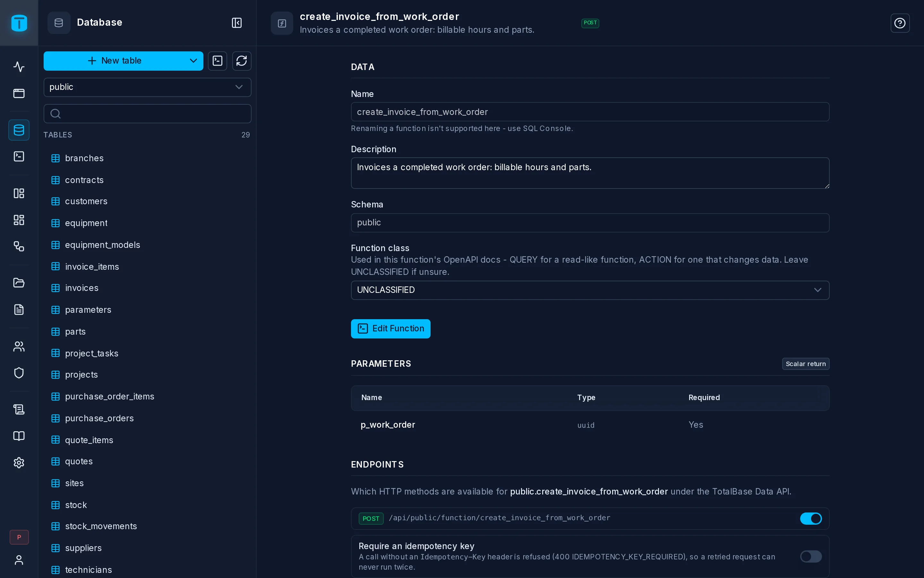The height and width of the screenshot is (578, 924).
Task: Open the users icon in sidebar
Action: coord(19,346)
